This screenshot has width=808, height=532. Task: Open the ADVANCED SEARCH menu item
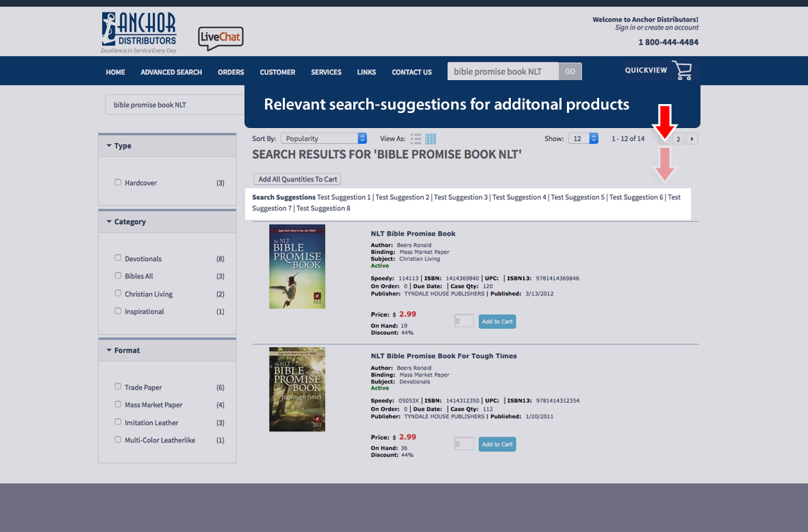(x=171, y=72)
